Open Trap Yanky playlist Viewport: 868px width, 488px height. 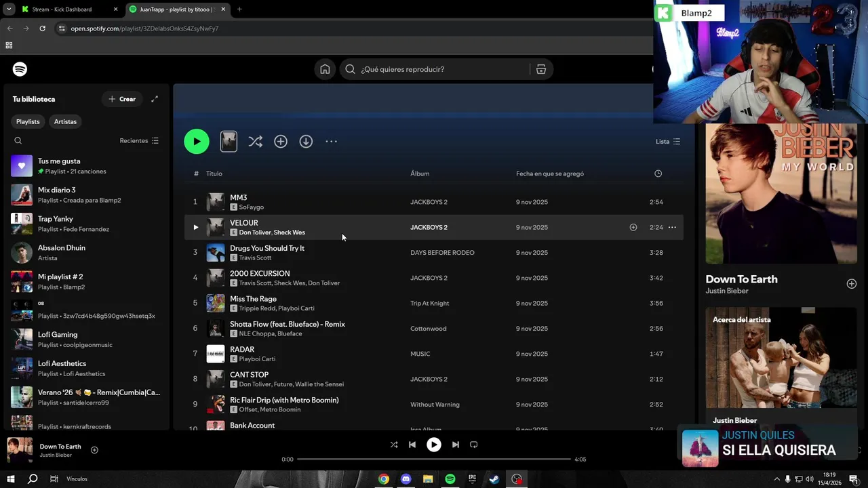86,224
